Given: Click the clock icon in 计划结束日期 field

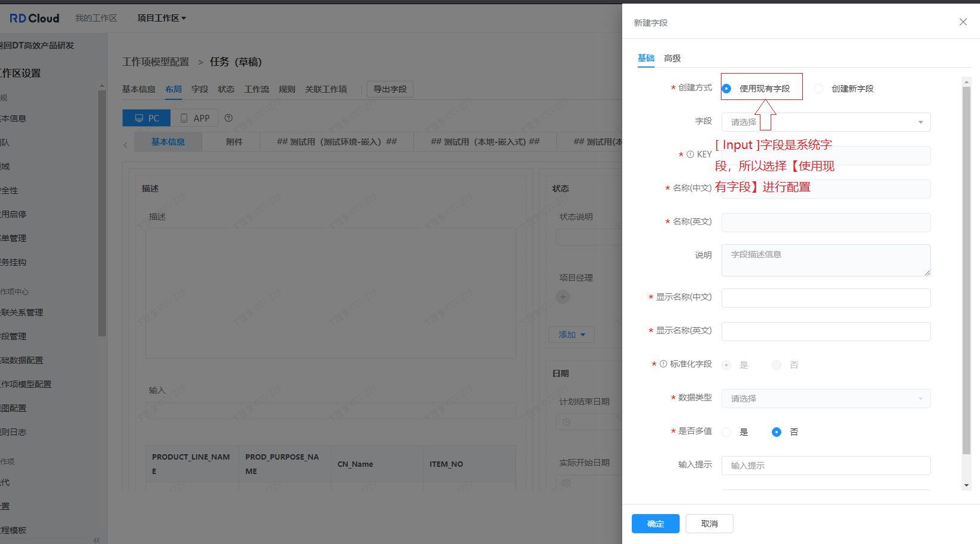Looking at the screenshot, I should pos(566,422).
